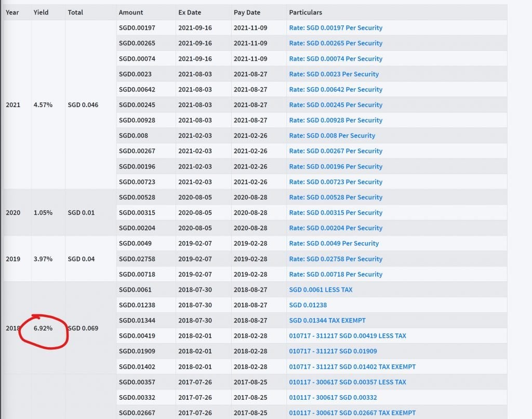Open "010717 - 311217 SGD 0.00419 LESS TAX" link
532x419 pixels.
tap(348, 336)
